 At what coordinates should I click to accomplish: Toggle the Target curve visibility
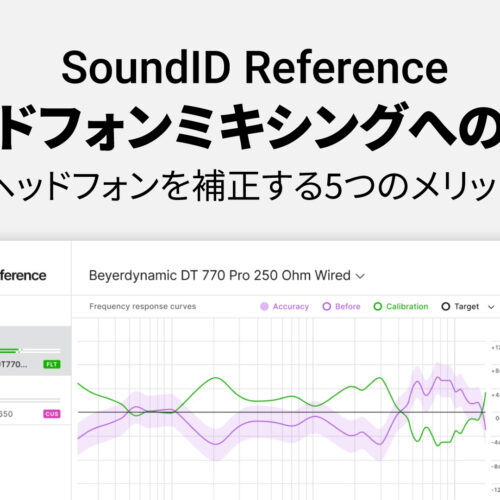click(x=460, y=306)
